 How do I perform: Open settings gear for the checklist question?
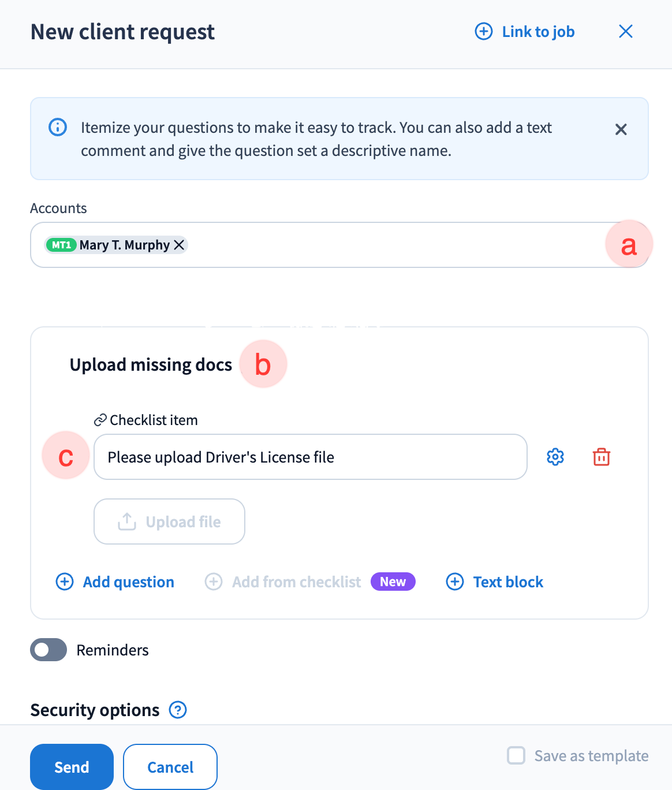555,457
